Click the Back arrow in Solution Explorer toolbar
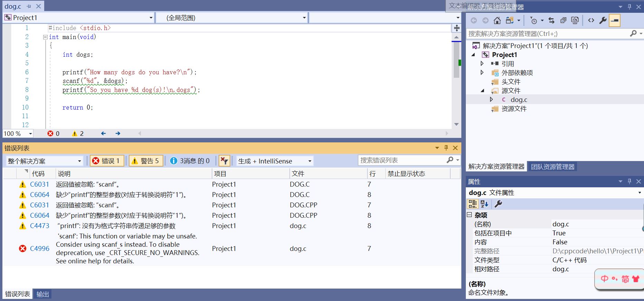The width and height of the screenshot is (644, 301). (474, 20)
